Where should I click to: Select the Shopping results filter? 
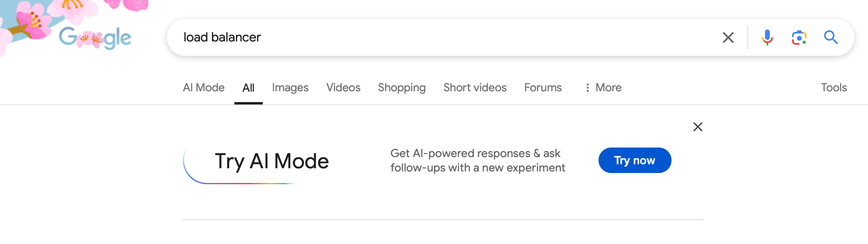[x=401, y=87]
